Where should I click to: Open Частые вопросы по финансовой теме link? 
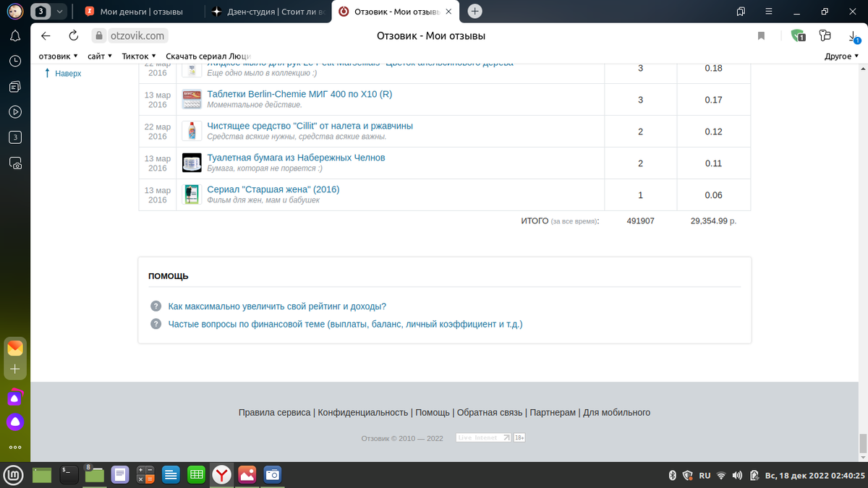[345, 324]
